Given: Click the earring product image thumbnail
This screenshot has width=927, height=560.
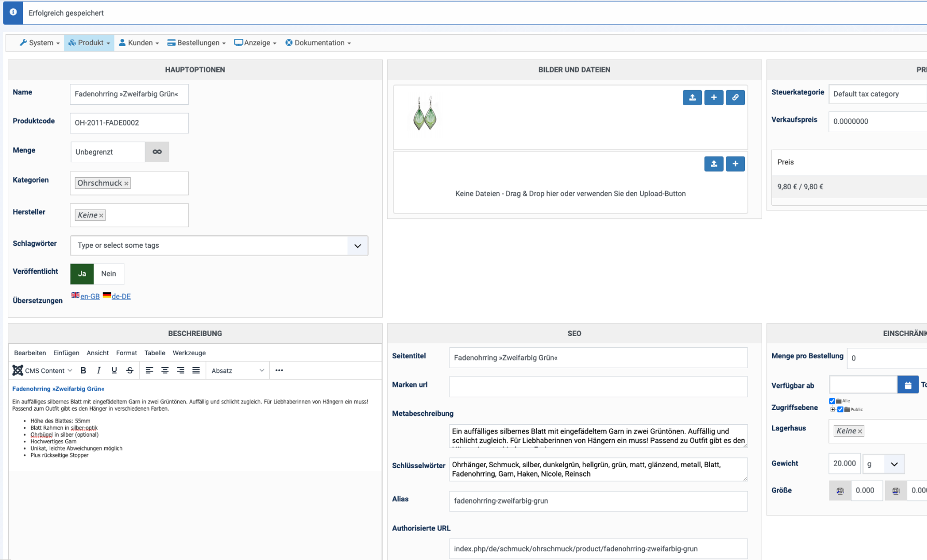Looking at the screenshot, I should pyautogui.click(x=425, y=114).
